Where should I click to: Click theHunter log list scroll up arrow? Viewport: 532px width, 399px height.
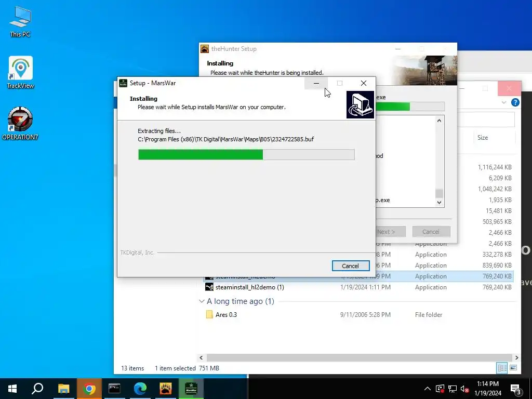pos(439,121)
